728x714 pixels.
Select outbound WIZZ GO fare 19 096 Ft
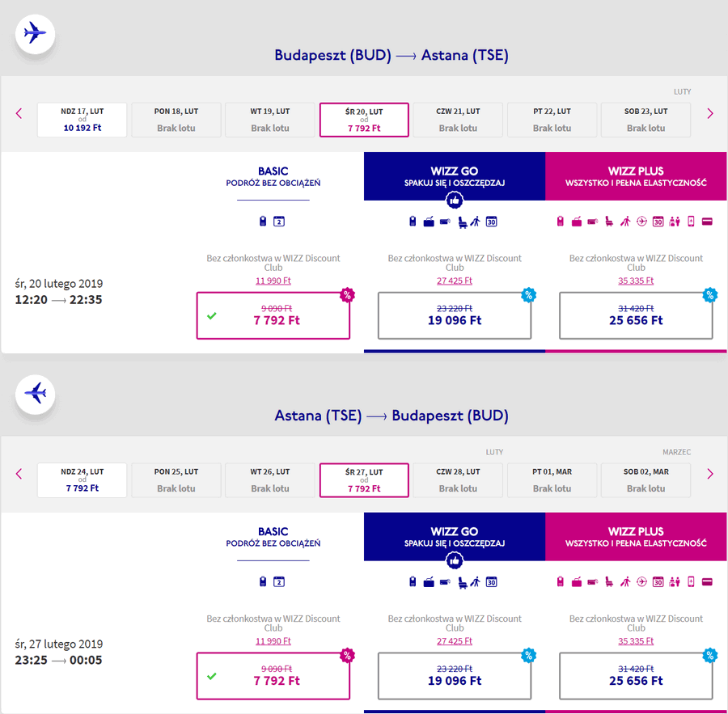click(455, 315)
